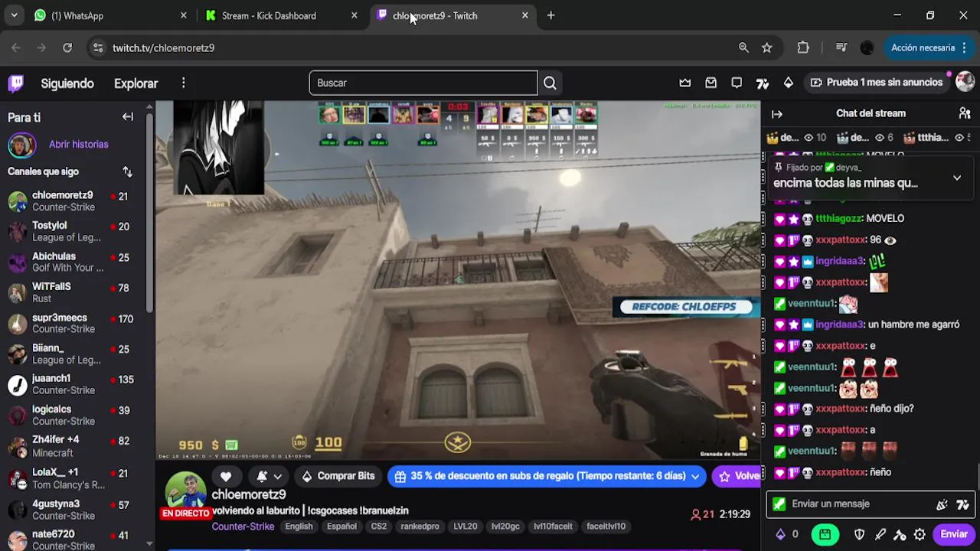Open WiTFallS Rust channel
The height and width of the screenshot is (551, 980).
coord(73,292)
